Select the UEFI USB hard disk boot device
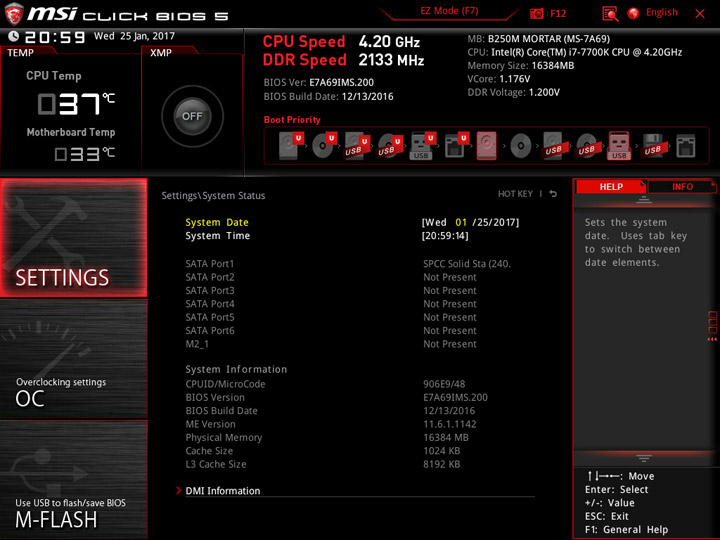This screenshot has width=720, height=540. 357,146
